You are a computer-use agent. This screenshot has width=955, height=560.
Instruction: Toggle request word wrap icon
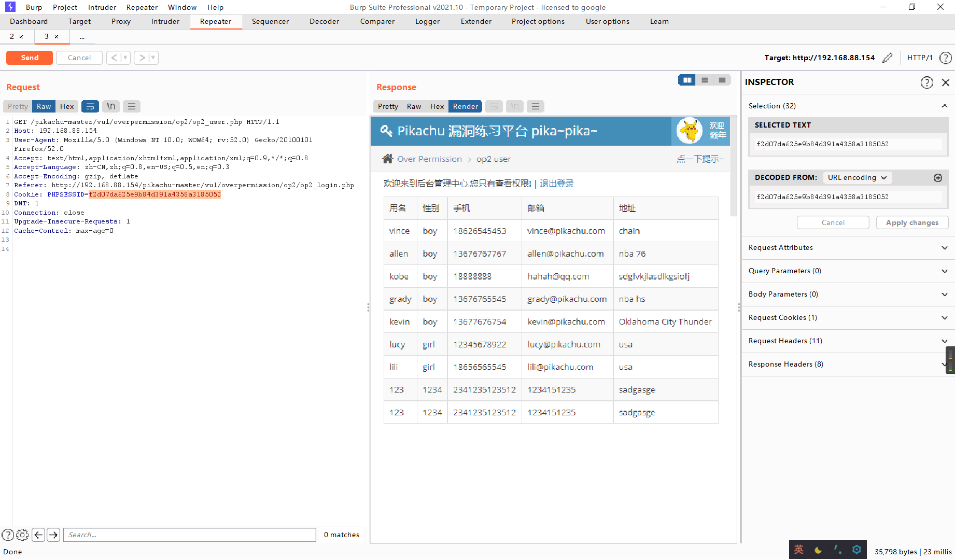(x=90, y=106)
